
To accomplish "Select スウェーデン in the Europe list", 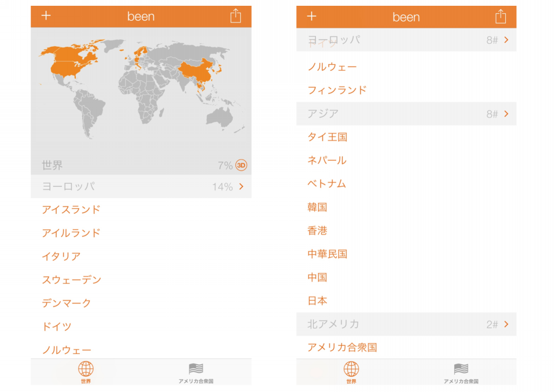I will [x=72, y=280].
